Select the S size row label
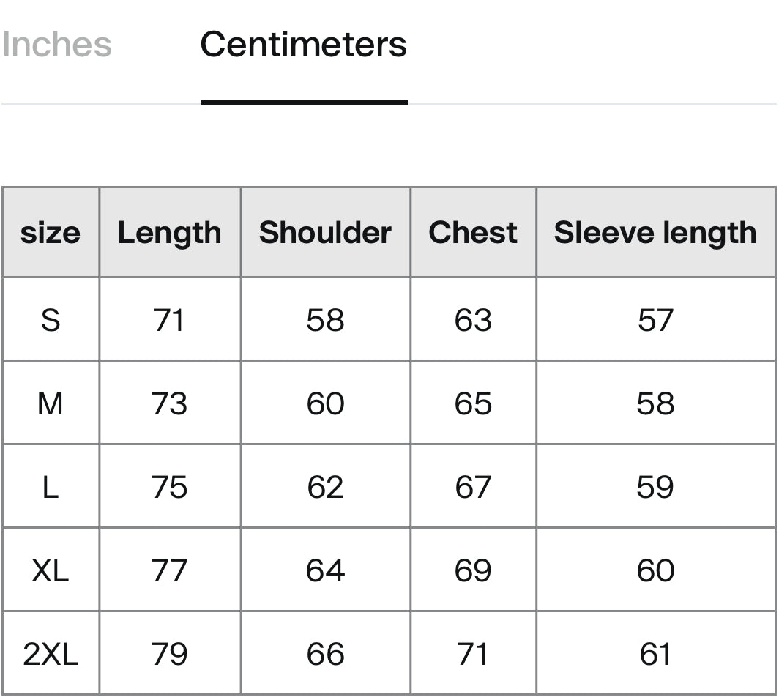 click(x=51, y=319)
